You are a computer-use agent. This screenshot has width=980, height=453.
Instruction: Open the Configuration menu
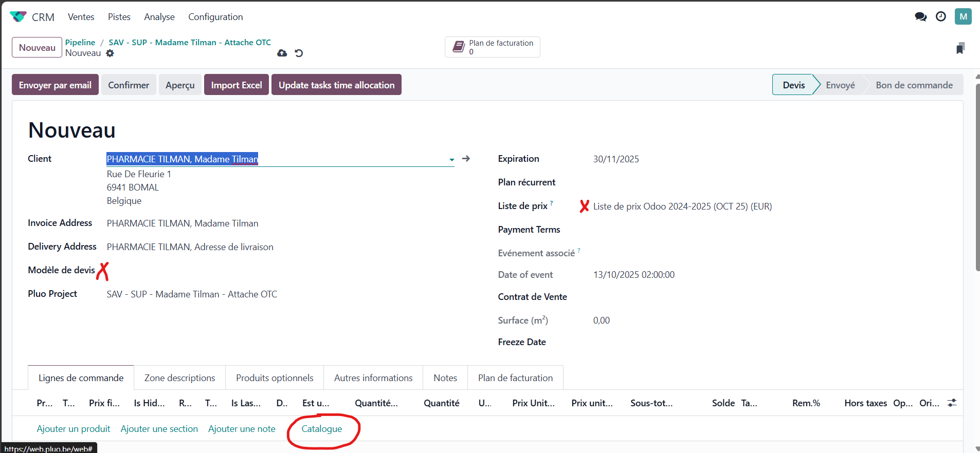pos(215,17)
